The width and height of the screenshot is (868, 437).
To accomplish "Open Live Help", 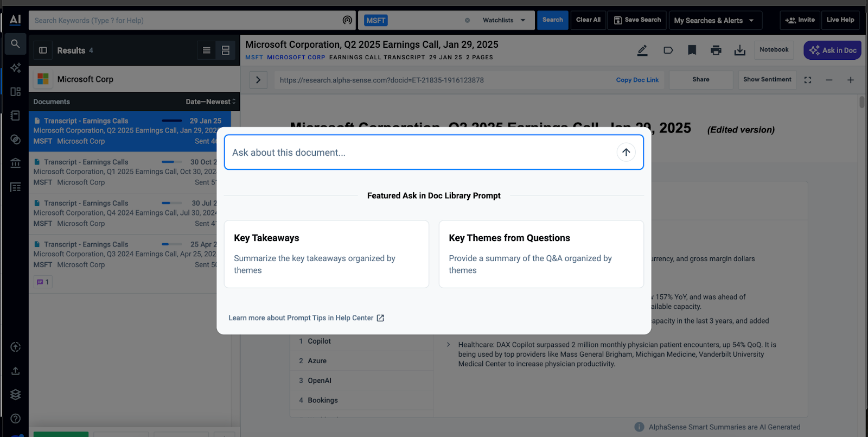I will tap(840, 20).
